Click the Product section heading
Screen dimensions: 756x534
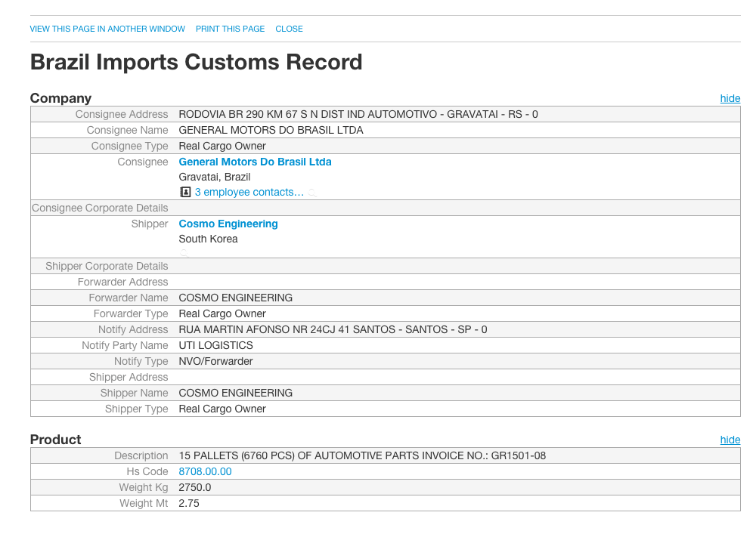tap(55, 440)
